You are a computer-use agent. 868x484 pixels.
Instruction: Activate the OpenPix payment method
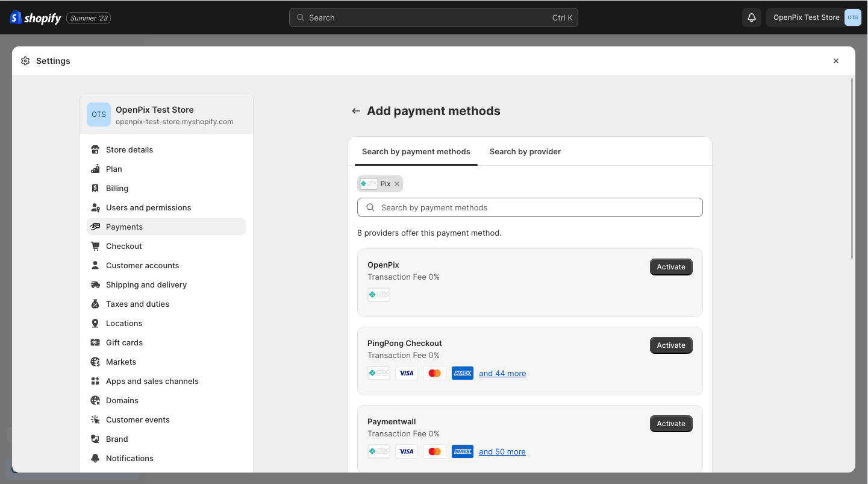point(670,266)
